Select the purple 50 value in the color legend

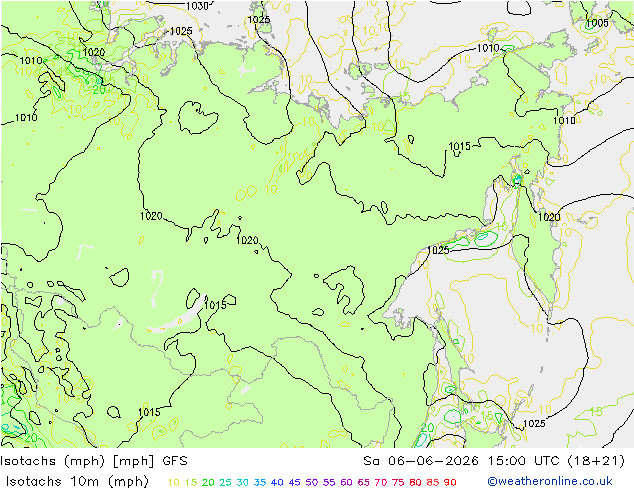pyautogui.click(x=311, y=482)
